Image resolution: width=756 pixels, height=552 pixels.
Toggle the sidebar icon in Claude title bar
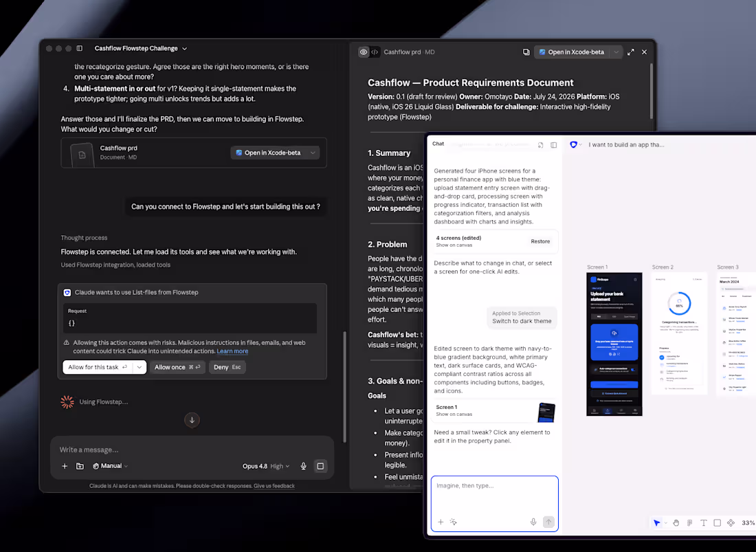pos(80,48)
